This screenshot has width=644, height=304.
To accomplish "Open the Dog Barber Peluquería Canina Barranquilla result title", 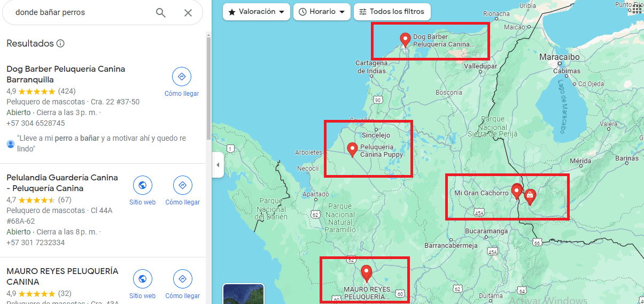I will 66,74.
